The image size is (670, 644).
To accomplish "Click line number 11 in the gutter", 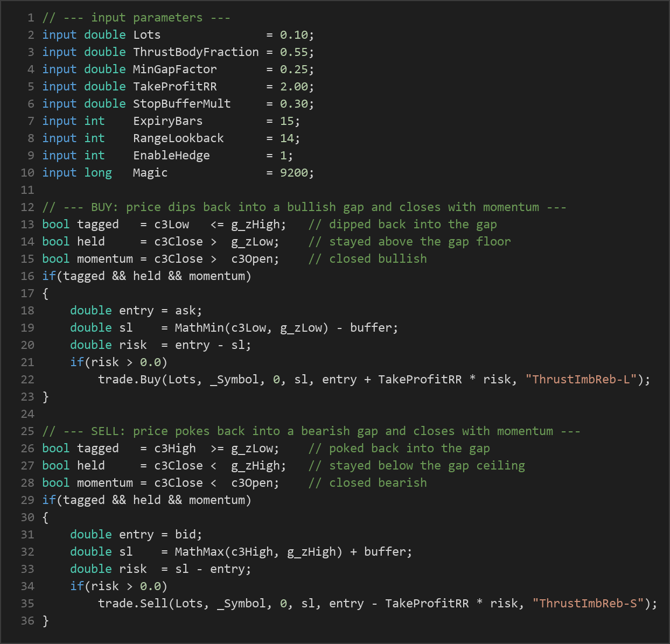I will 27,190.
